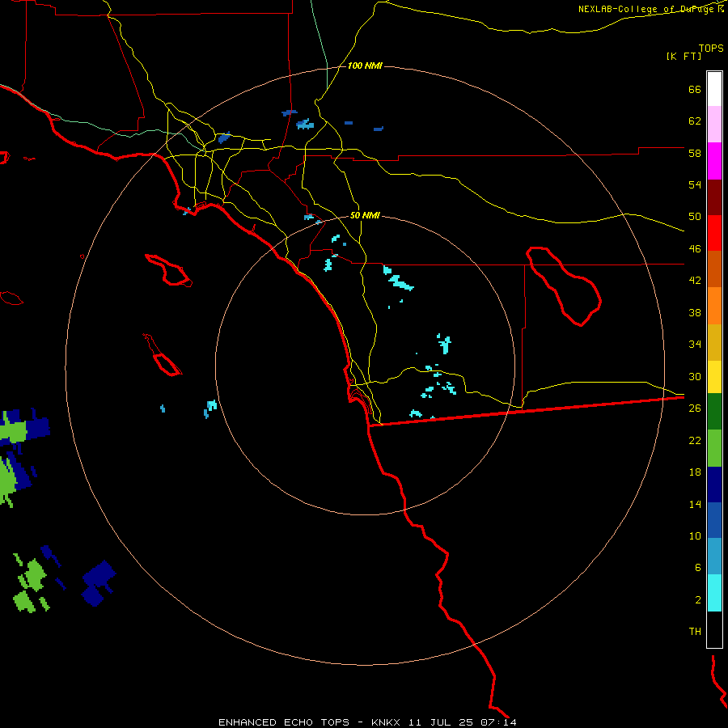Click the ENHANCED ECHO TOPS title text

284,722
